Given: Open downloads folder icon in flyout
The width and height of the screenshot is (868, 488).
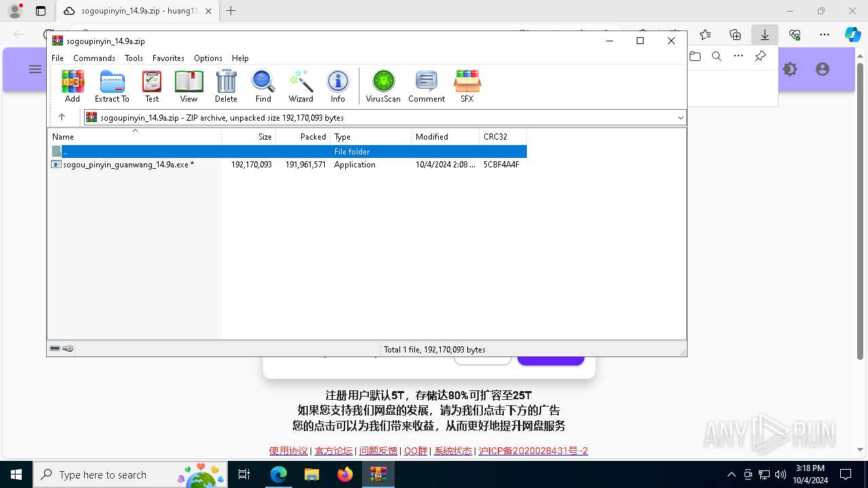Looking at the screenshot, I should 695,56.
